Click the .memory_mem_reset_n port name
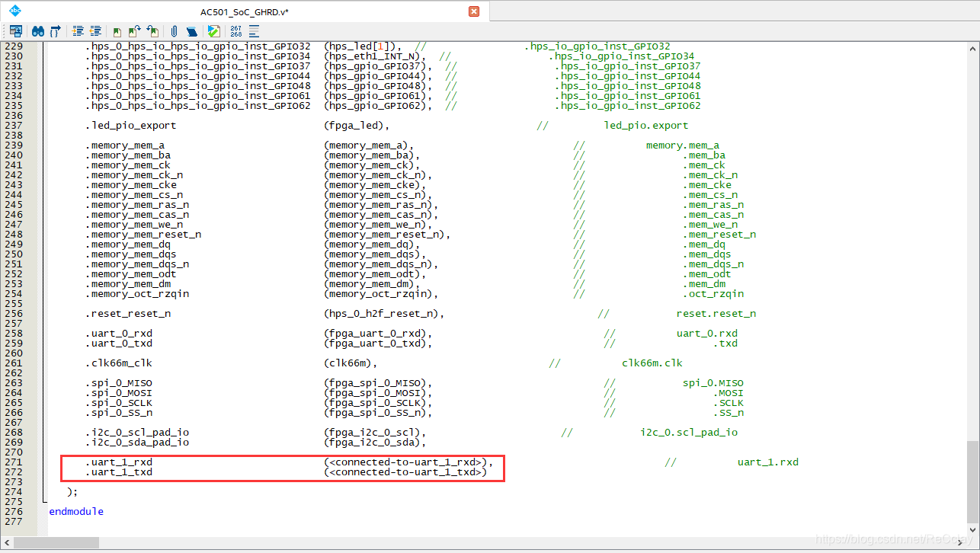Viewport: 980px width, 553px height. pos(143,234)
